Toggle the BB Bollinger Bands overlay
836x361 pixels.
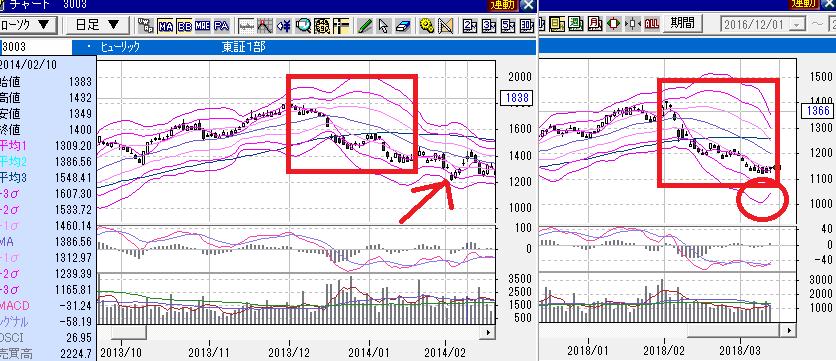coord(184,25)
